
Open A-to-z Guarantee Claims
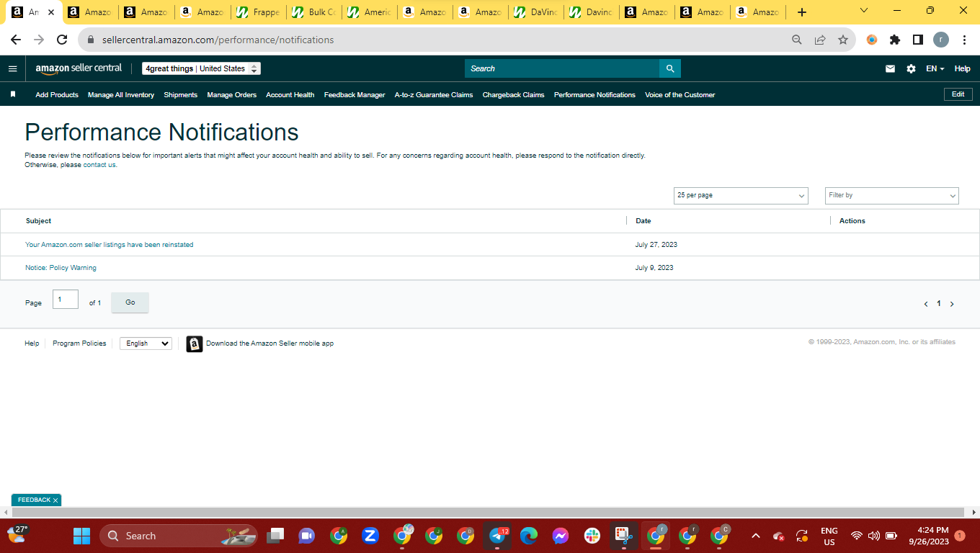pyautogui.click(x=434, y=94)
